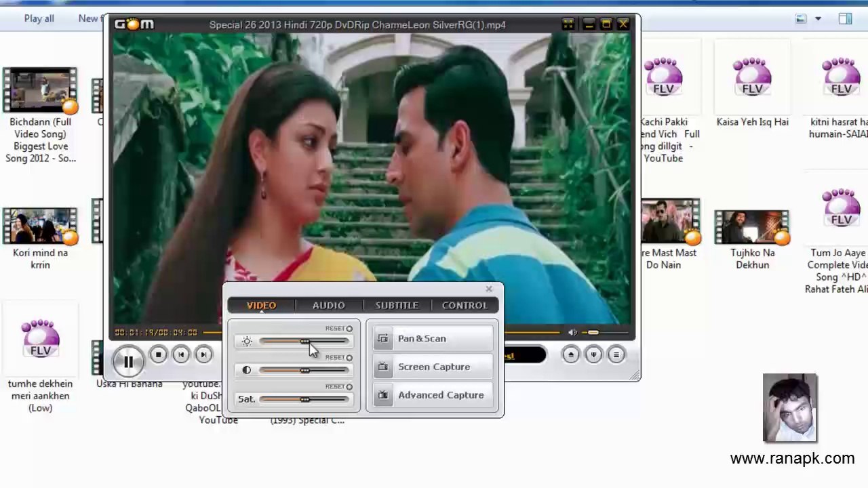Mute audio with the speaker icon
868x488 pixels.
[x=572, y=332]
